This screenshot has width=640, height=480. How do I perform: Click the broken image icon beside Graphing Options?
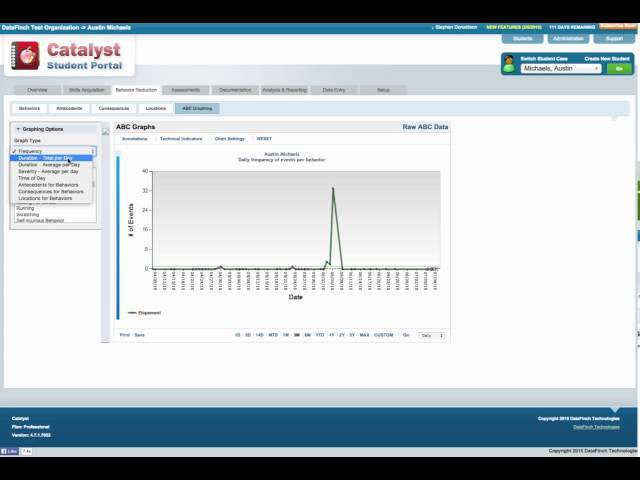[x=106, y=132]
